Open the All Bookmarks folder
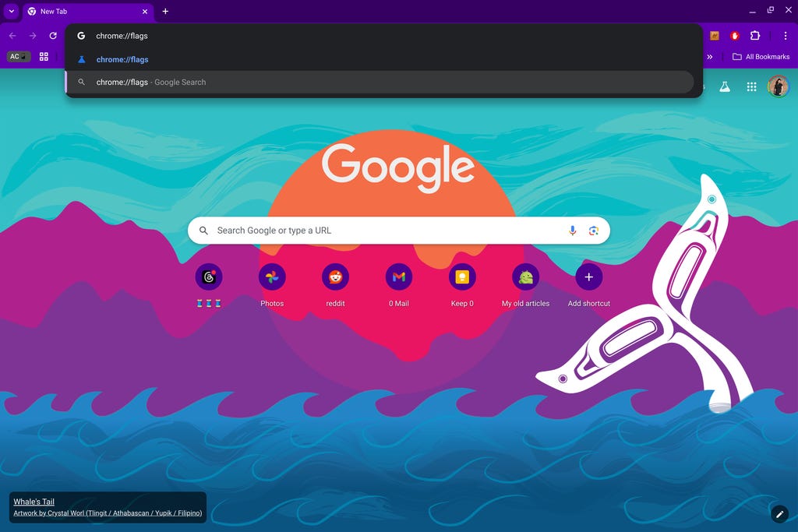 [x=761, y=56]
